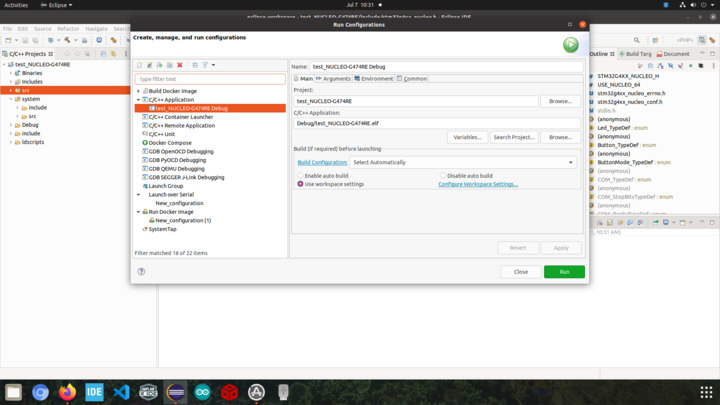Open the red cube app in dock
Screen dimensions: 720x405
tap(229, 392)
